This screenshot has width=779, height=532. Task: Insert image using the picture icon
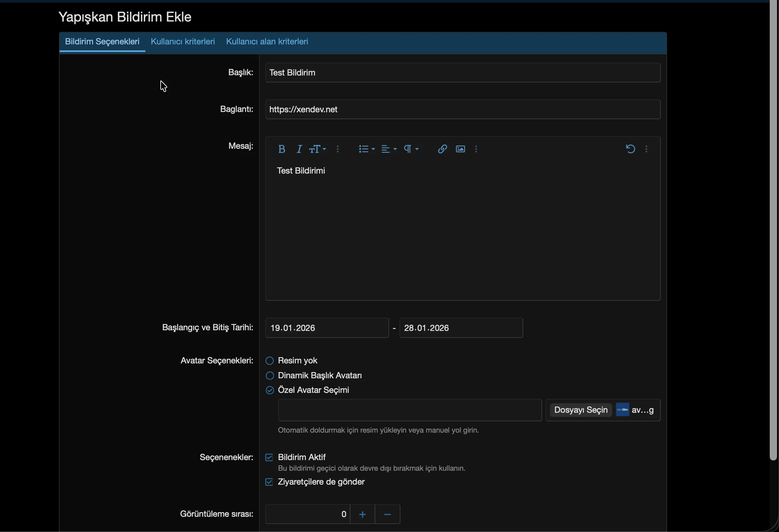pos(460,149)
